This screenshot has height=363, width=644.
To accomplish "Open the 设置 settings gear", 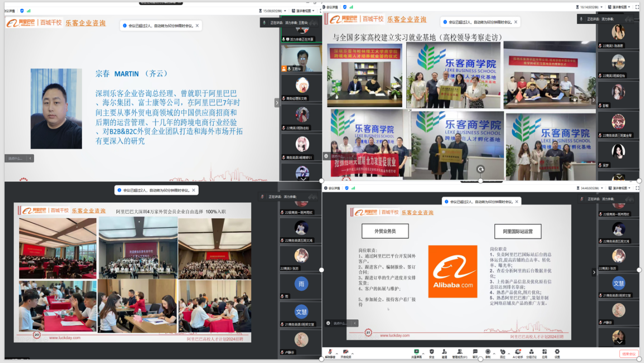I will 557,352.
